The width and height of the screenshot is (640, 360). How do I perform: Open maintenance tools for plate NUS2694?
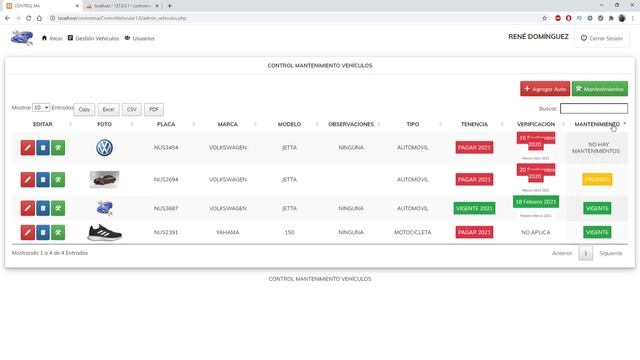click(x=58, y=180)
